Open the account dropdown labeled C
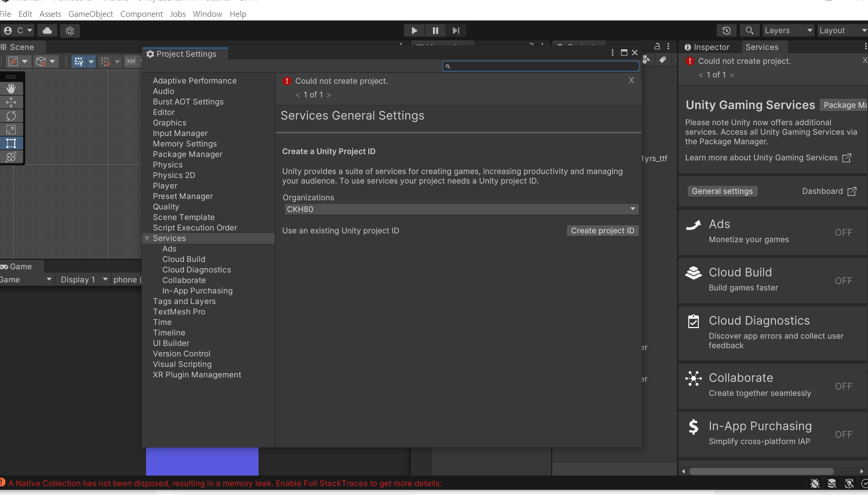Viewport: 868px width, 495px height. click(18, 30)
